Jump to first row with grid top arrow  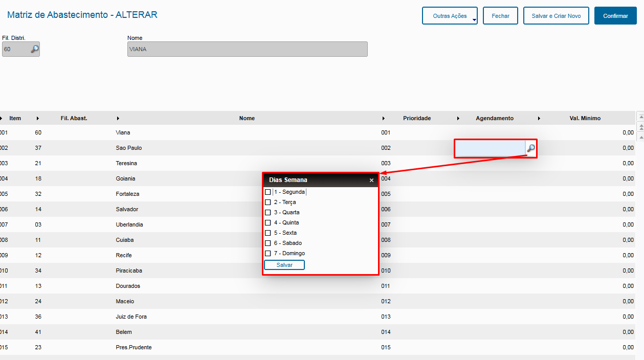click(x=640, y=117)
